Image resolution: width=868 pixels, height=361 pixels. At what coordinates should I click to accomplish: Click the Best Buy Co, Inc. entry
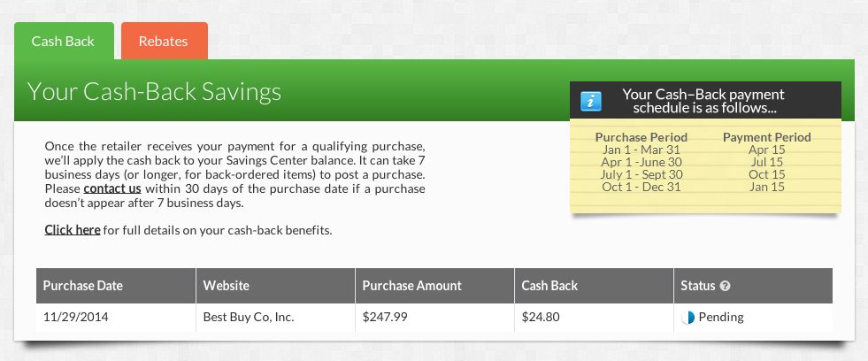click(x=249, y=318)
